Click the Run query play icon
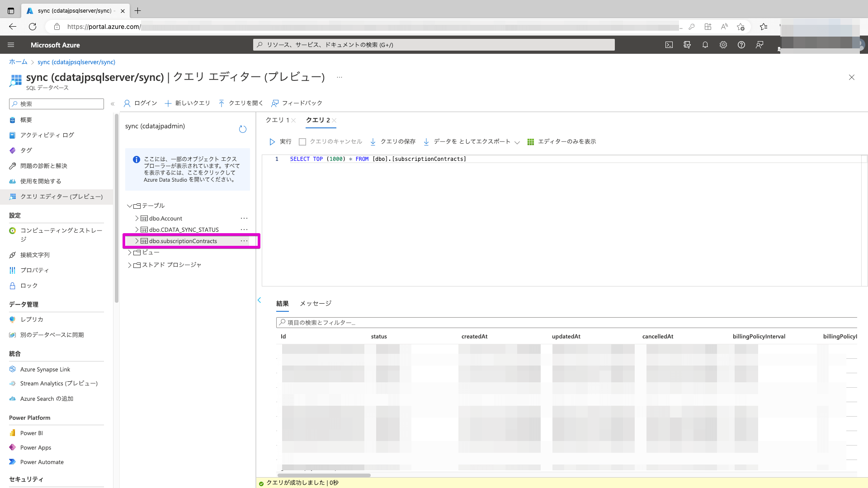Viewport: 868px width, 488px height. (272, 142)
